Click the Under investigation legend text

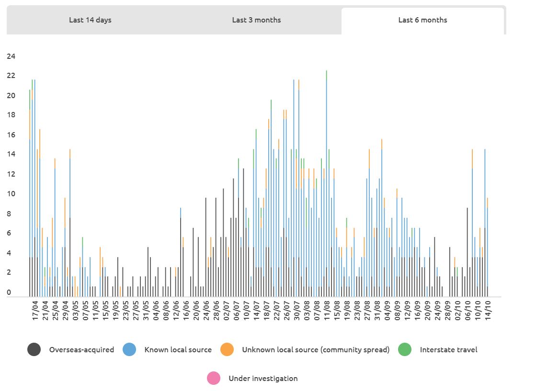263,379
